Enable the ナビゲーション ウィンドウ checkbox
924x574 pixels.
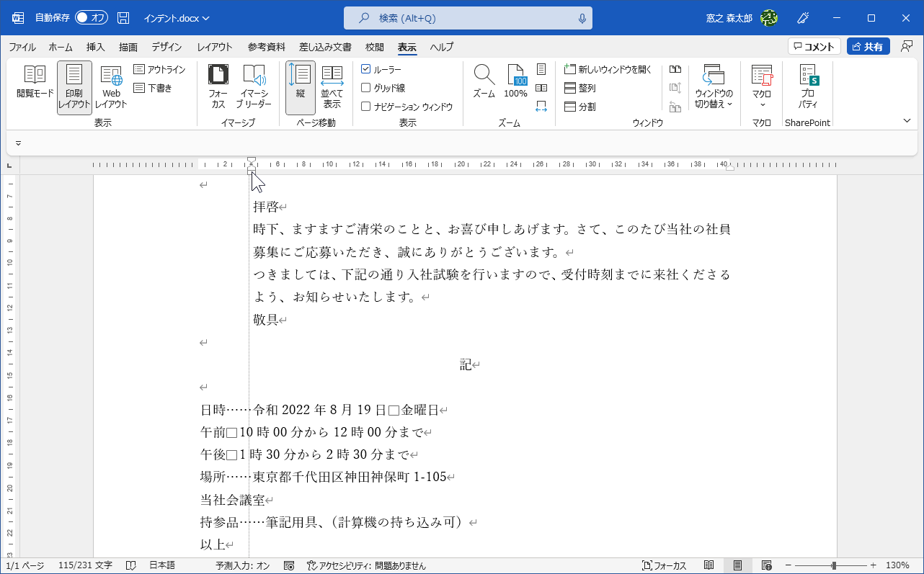click(x=365, y=107)
